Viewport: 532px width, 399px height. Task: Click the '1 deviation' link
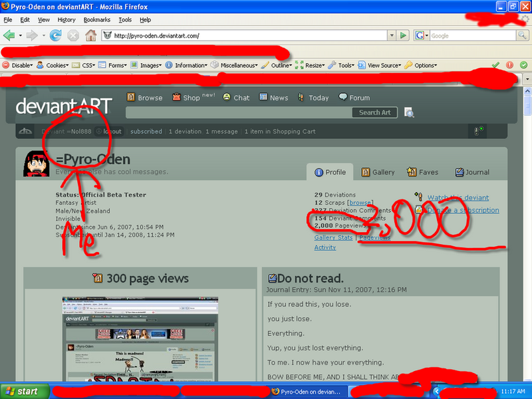pyautogui.click(x=185, y=131)
